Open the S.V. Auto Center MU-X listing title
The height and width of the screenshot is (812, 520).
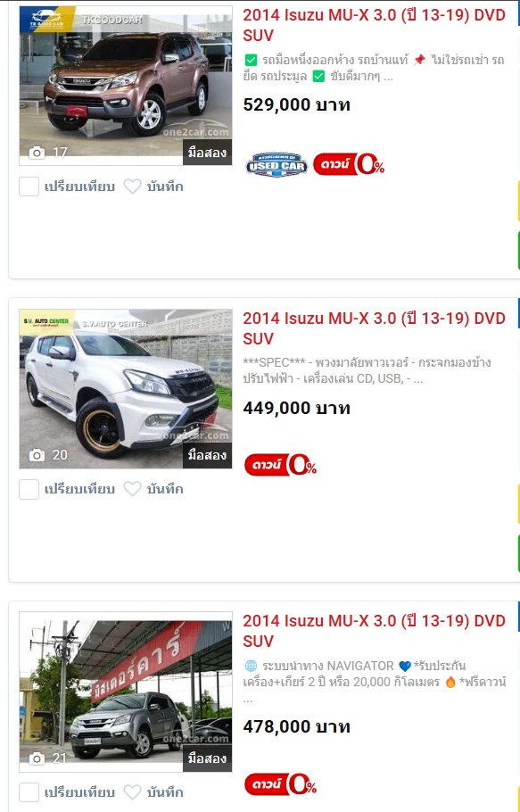click(374, 327)
